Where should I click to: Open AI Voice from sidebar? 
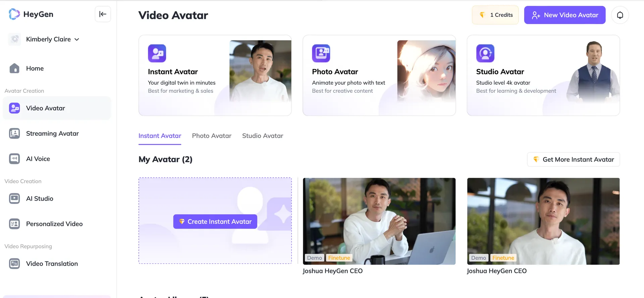tap(38, 159)
